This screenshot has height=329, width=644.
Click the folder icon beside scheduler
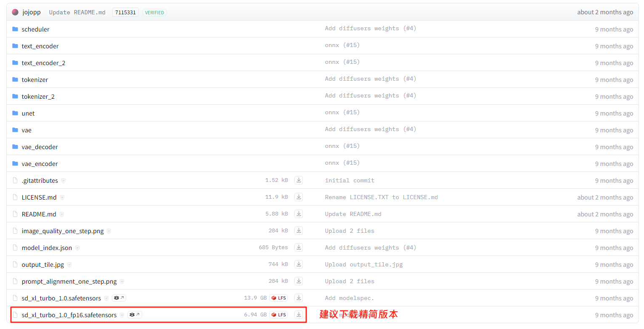pyautogui.click(x=15, y=29)
